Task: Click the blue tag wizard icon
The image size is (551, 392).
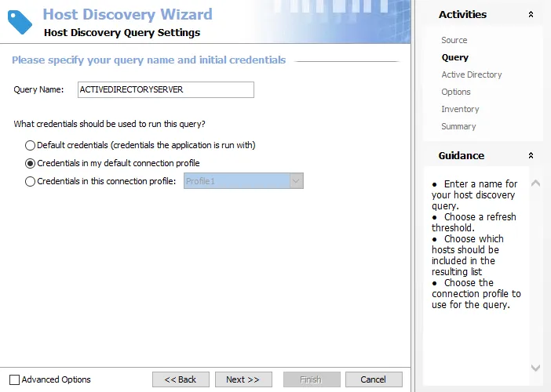Action: pos(20,23)
